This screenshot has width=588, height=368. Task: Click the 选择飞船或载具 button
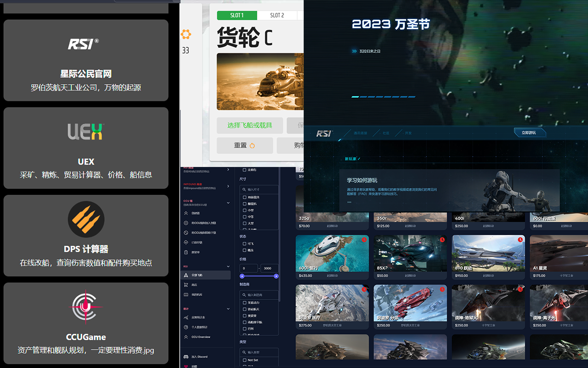coord(249,125)
